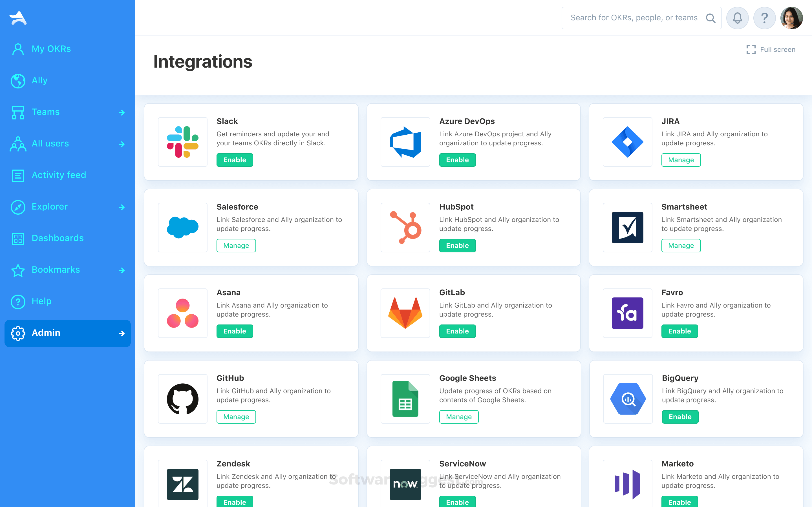Viewport: 812px width, 507px height.
Task: Click the Full screen expand icon
Action: (x=752, y=49)
